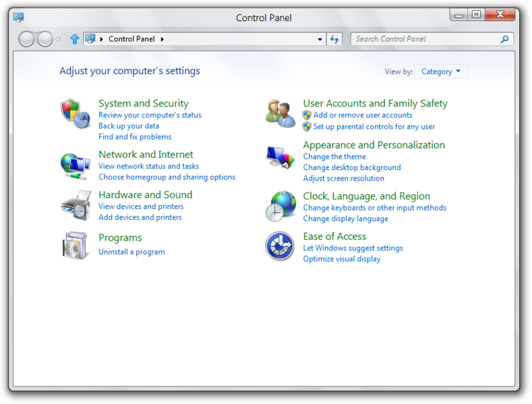This screenshot has height=404, width=532.
Task: Click Change keyboards or other input methods
Action: tap(375, 208)
